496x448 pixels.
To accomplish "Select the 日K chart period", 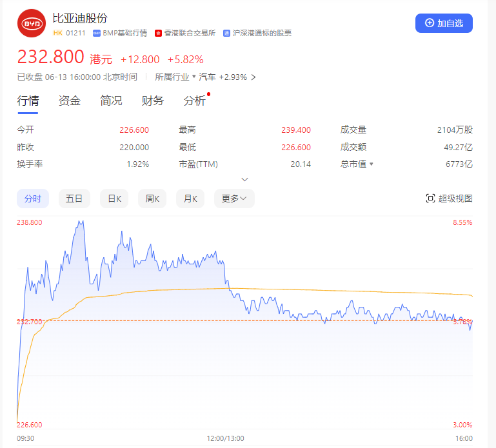I will (114, 199).
